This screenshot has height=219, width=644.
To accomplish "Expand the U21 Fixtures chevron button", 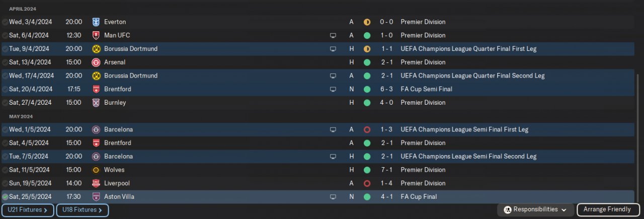I will click(28, 210).
